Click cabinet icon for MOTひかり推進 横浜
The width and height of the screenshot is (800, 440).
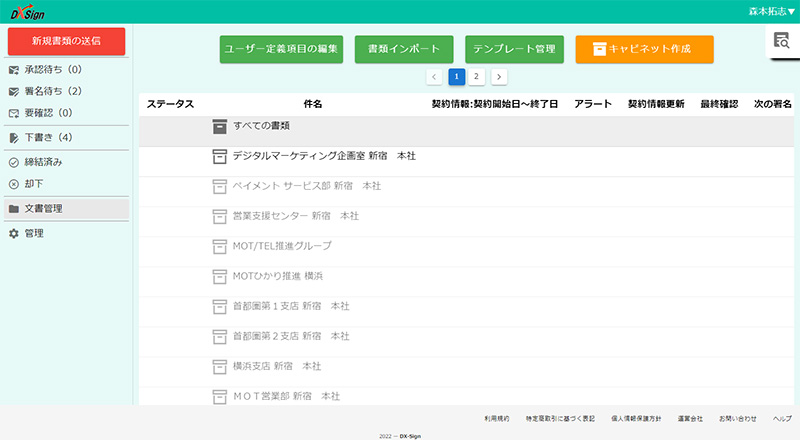(219, 277)
